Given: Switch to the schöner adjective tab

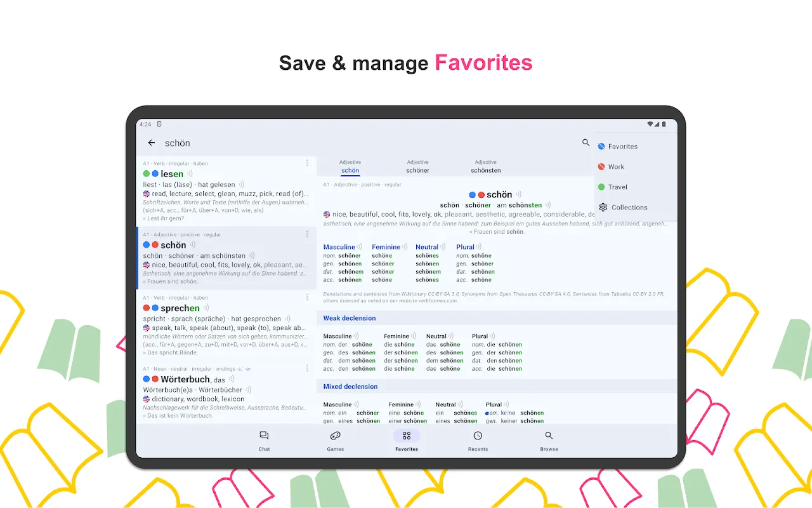Looking at the screenshot, I should click(x=417, y=166).
